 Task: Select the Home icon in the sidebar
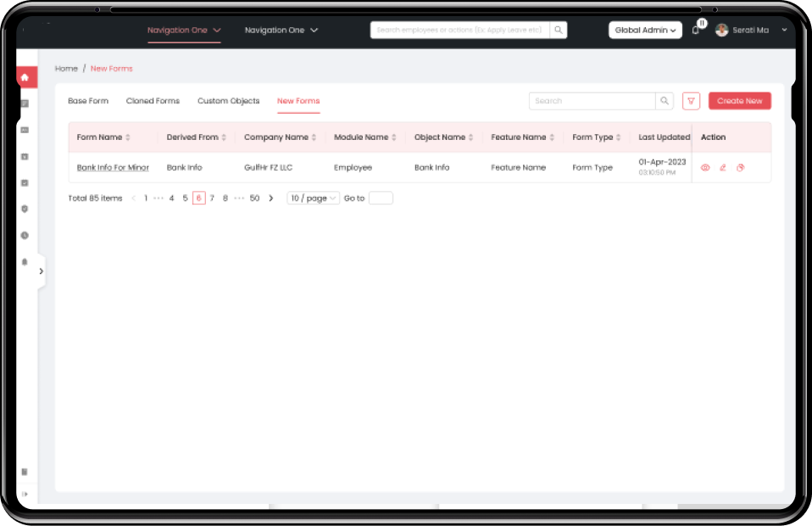(x=25, y=76)
